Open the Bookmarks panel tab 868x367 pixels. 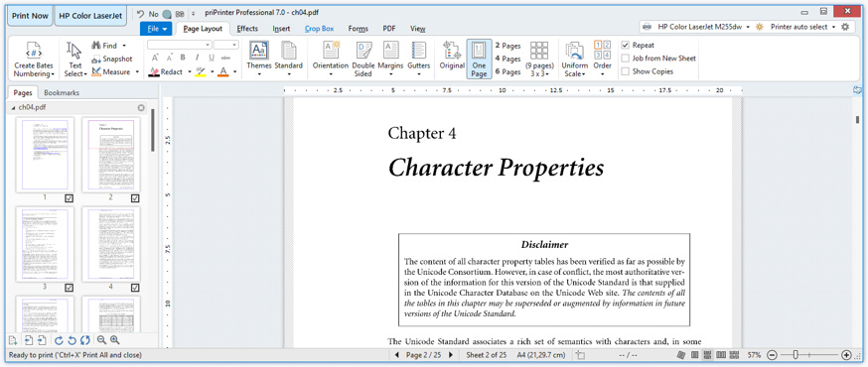pos(62,93)
